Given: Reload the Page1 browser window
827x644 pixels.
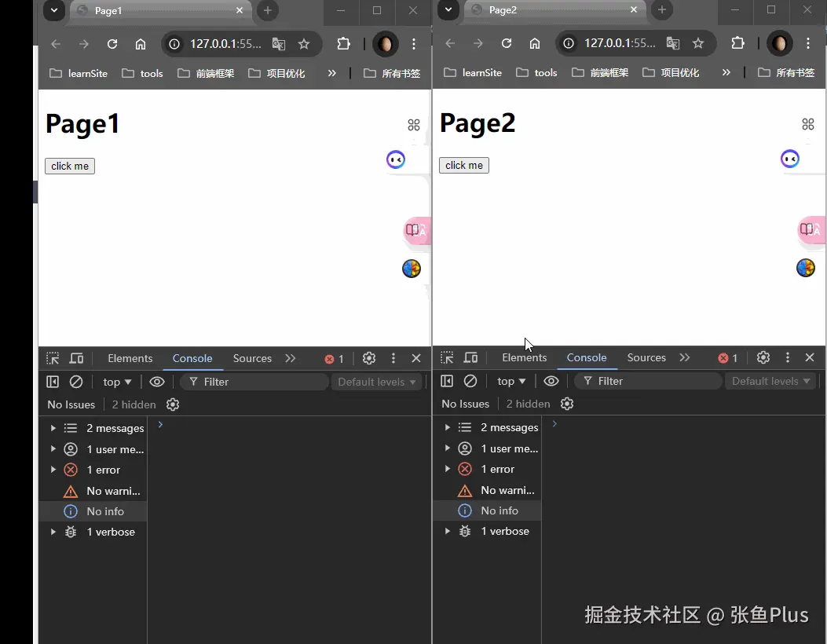Looking at the screenshot, I should click(x=112, y=44).
